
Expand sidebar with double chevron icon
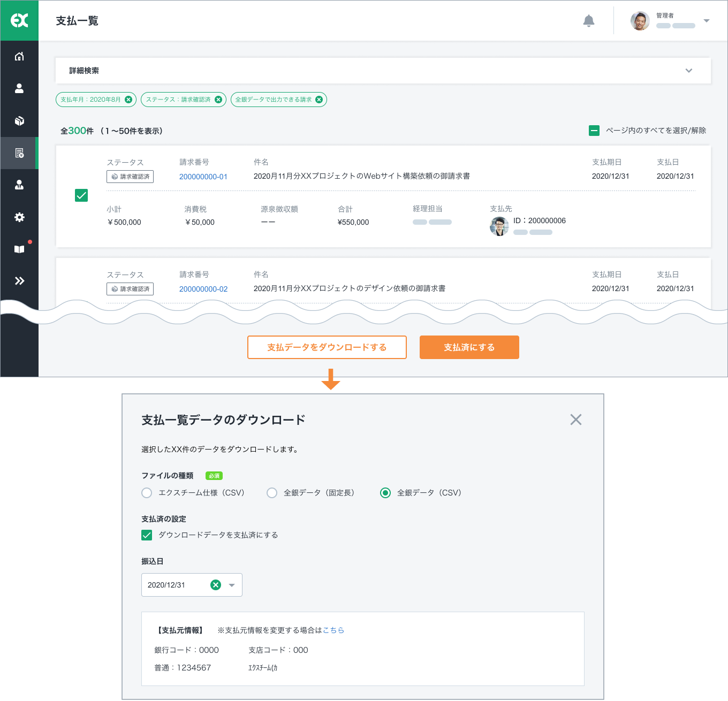coord(19,281)
